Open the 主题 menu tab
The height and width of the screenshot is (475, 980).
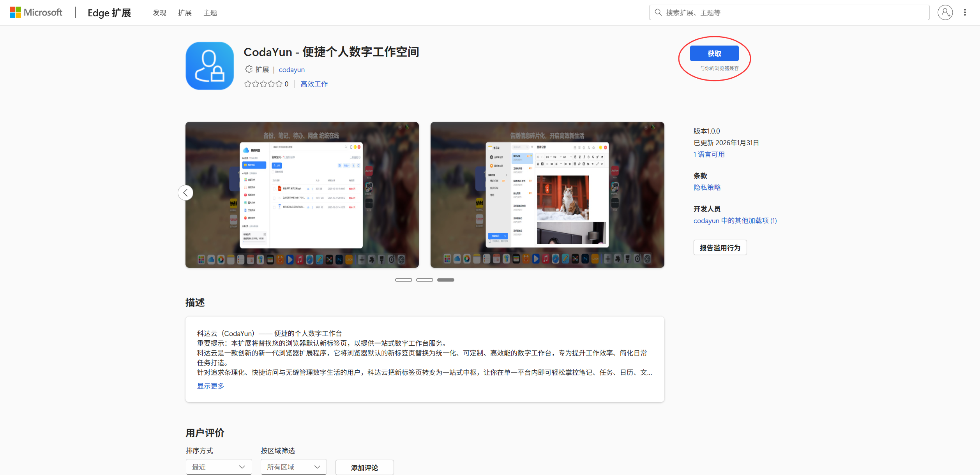pos(210,13)
